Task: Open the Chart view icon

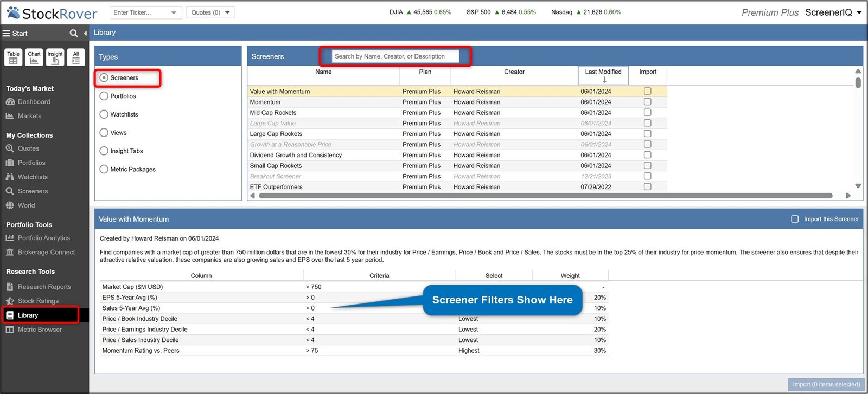Action: click(x=34, y=57)
